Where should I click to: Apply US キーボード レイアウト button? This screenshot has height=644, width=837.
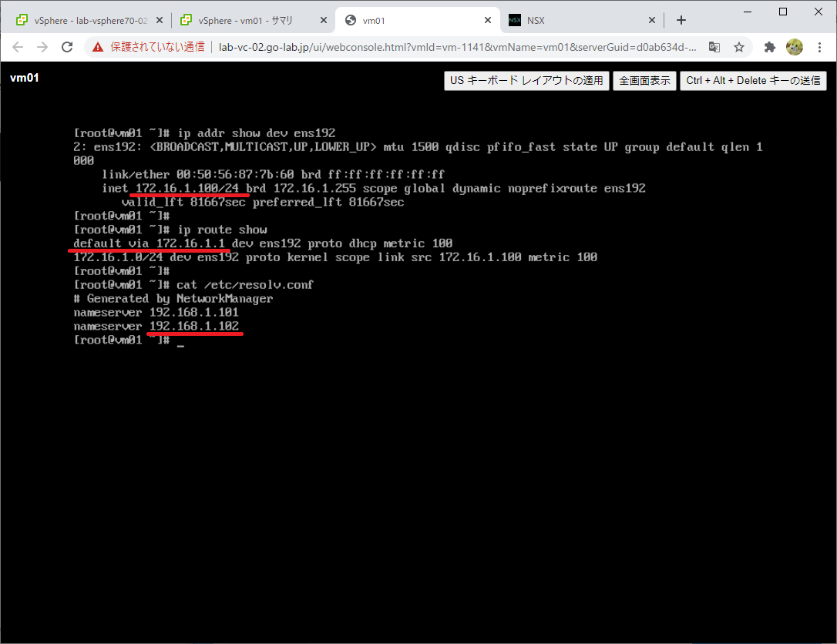pyautogui.click(x=526, y=81)
